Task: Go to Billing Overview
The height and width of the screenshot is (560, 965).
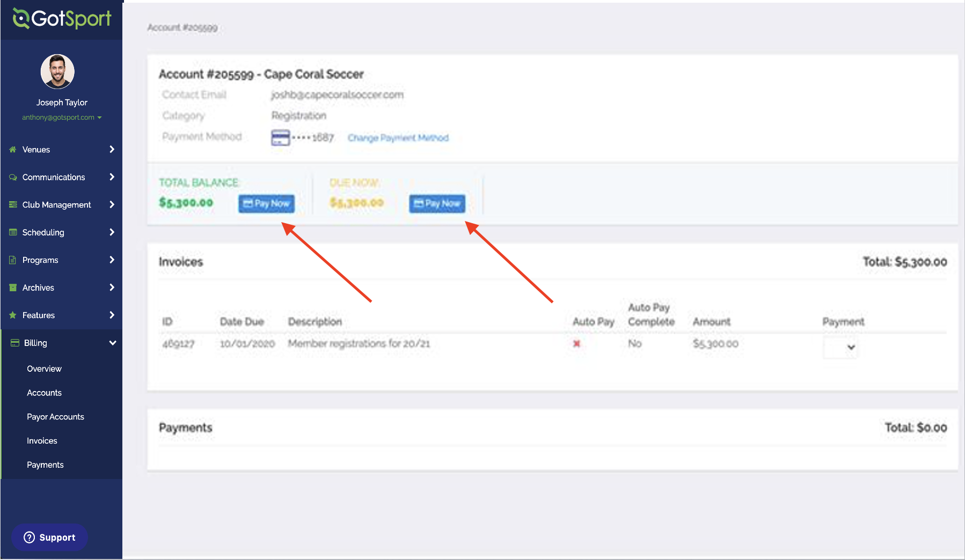Action: [x=44, y=369]
